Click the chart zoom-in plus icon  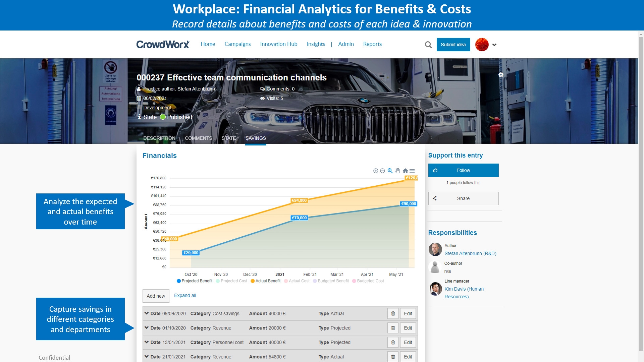tap(376, 171)
